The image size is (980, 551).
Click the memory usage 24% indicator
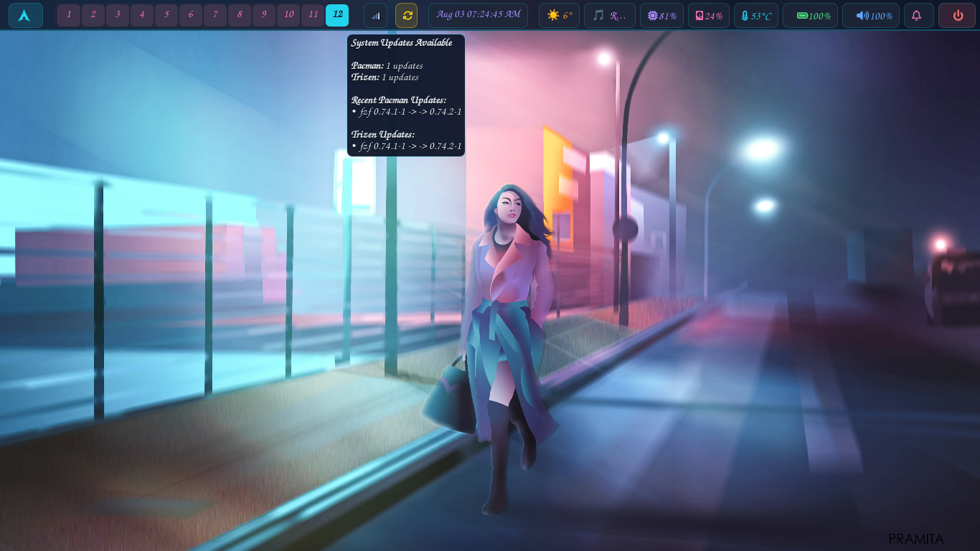point(709,15)
